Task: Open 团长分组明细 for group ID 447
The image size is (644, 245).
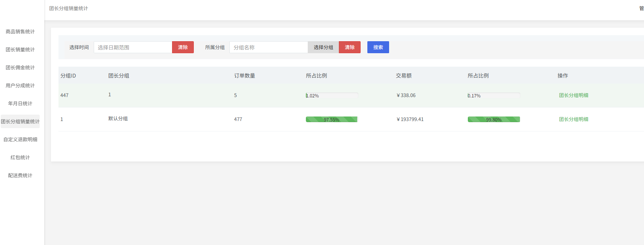Action: (x=574, y=96)
